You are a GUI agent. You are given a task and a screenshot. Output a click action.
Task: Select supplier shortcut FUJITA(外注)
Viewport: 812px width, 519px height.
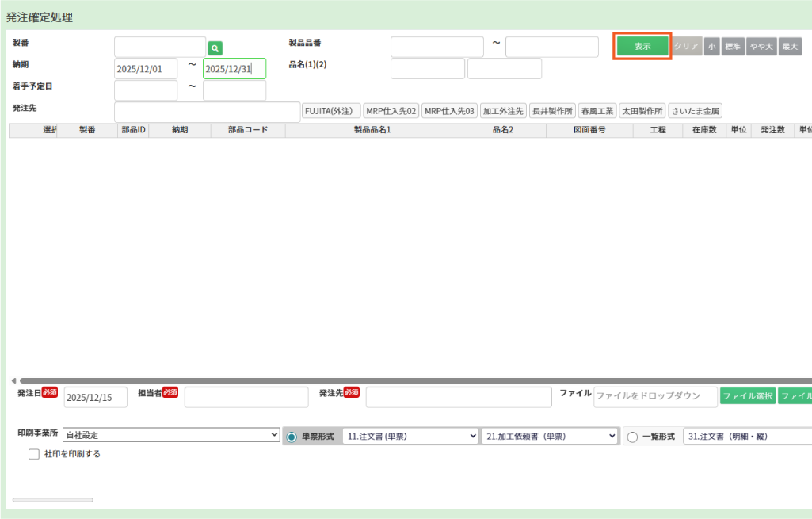tap(331, 111)
